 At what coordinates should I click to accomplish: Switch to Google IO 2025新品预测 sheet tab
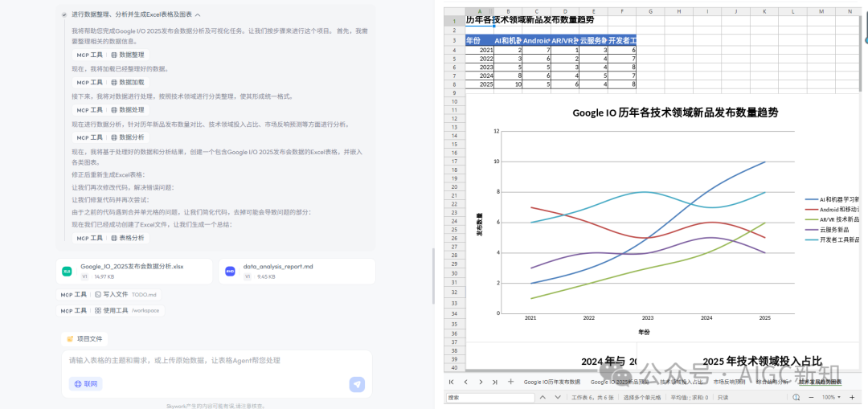click(618, 382)
